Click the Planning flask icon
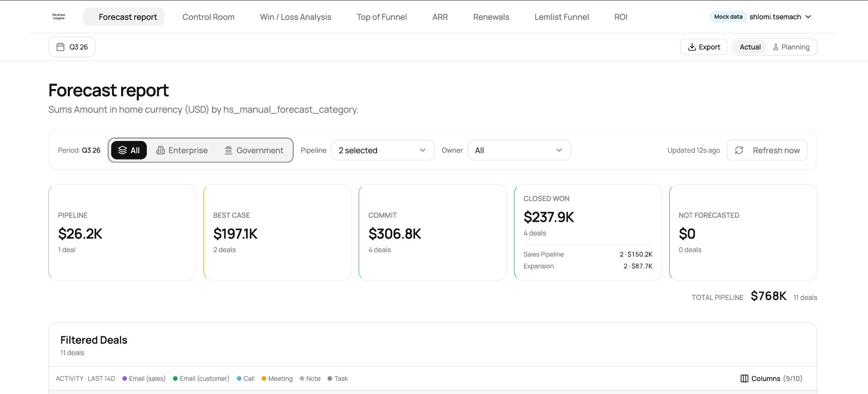This screenshot has height=394, width=868. 776,47
